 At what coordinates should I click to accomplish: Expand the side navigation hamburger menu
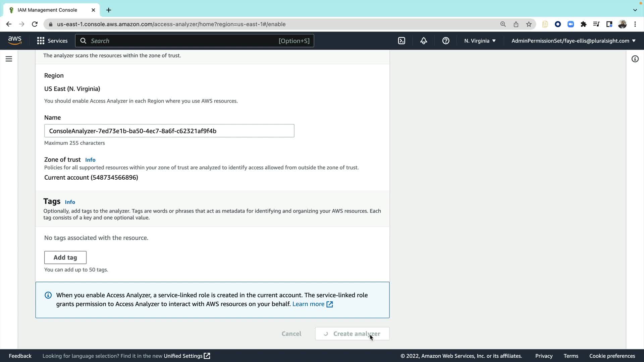tap(9, 59)
